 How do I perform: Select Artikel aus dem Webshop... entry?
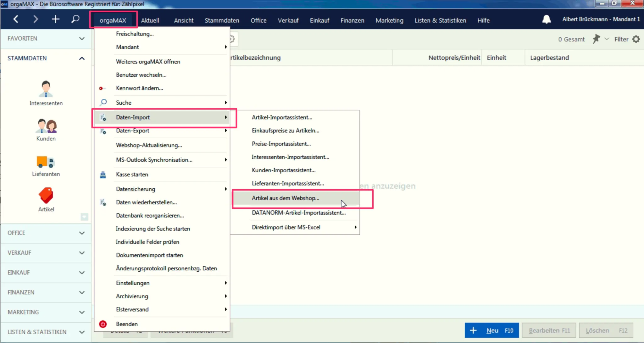coord(296,198)
